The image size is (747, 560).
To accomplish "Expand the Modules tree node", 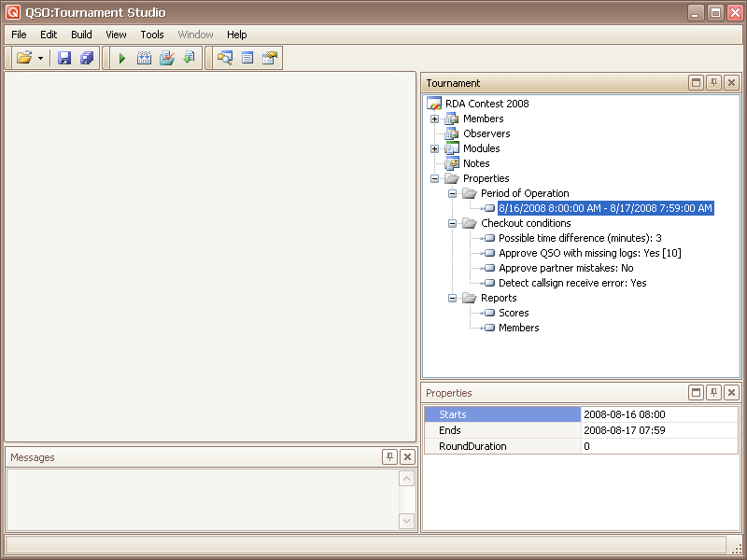I will point(434,148).
